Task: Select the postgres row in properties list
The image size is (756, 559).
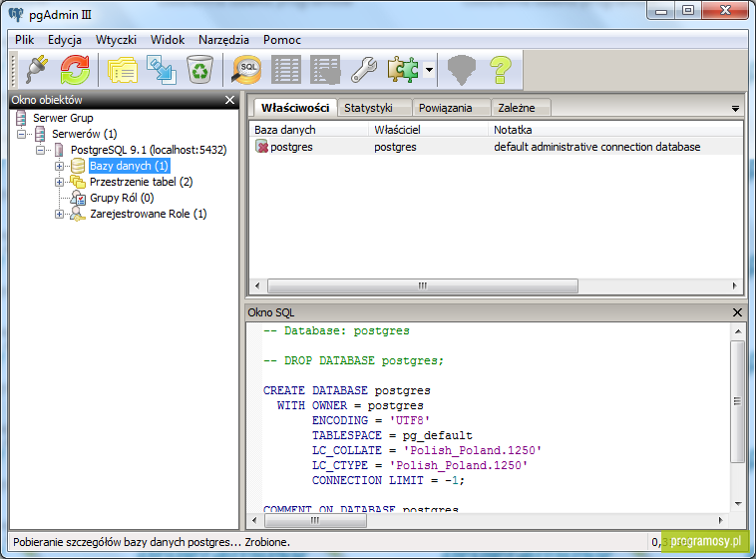Action: (x=496, y=147)
